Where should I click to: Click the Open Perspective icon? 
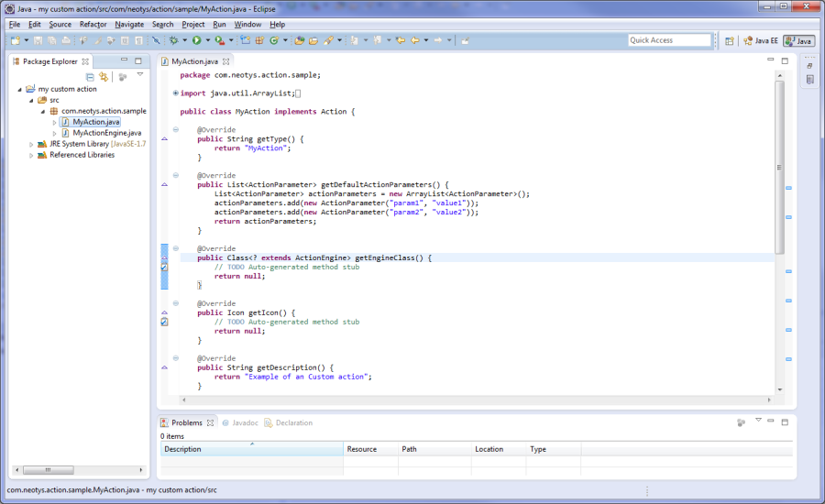[x=729, y=40]
